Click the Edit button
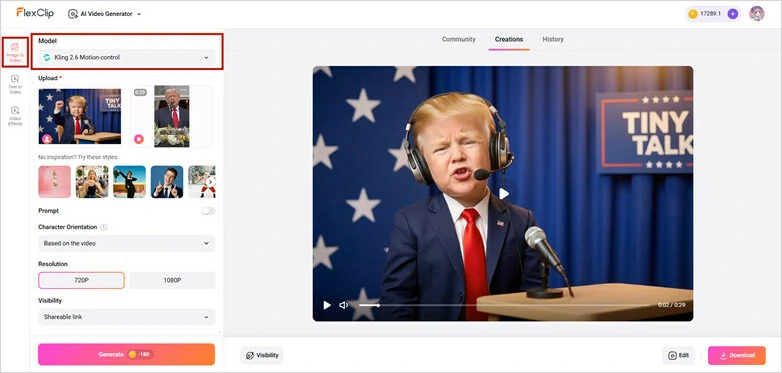 point(679,356)
